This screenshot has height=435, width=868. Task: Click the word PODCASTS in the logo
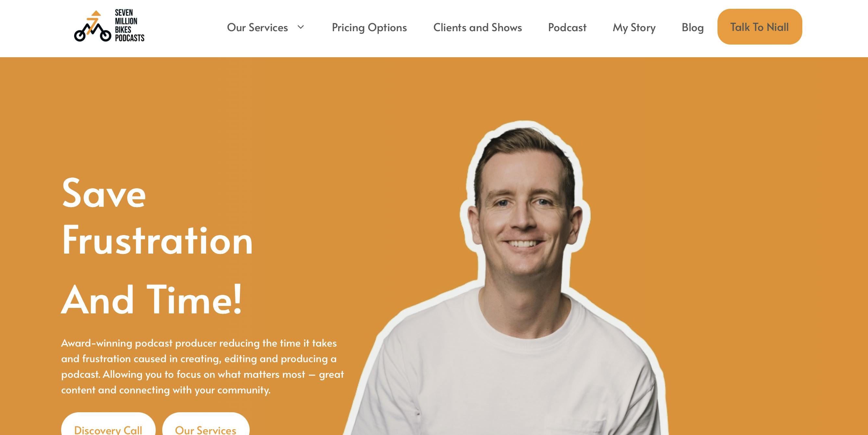pos(130,38)
